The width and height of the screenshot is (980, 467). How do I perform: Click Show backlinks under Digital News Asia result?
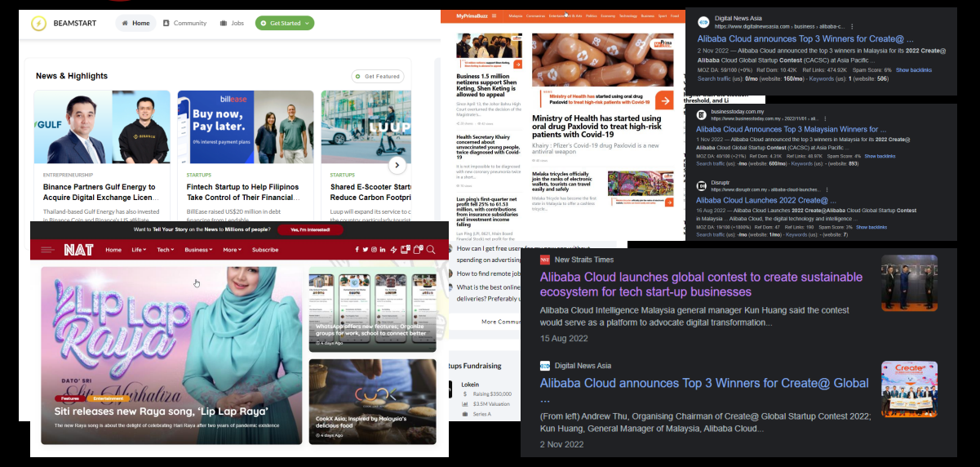point(914,70)
